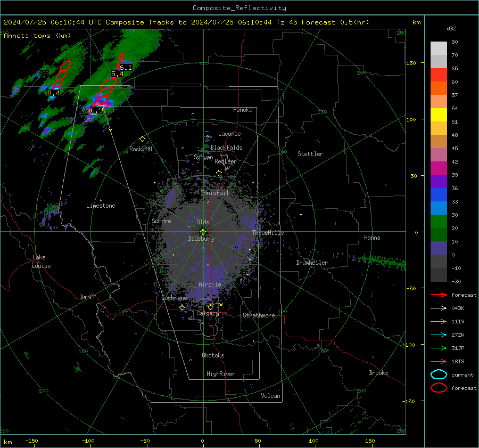Viewport: 479px width, 448px height.
Task: Click the green 31JP arrow legend icon
Action: 439,348
